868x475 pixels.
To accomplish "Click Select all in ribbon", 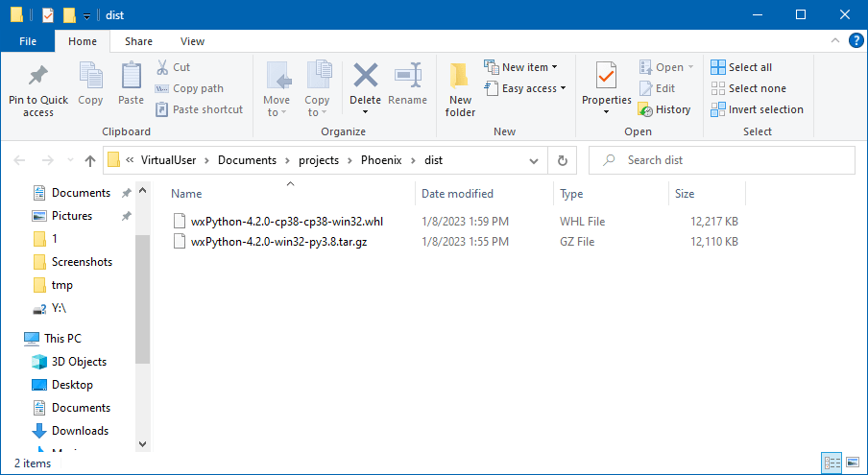I will (x=741, y=67).
